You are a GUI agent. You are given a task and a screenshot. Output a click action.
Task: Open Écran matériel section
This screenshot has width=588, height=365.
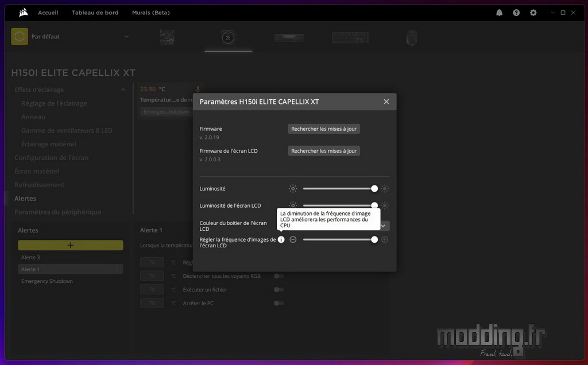(37, 171)
